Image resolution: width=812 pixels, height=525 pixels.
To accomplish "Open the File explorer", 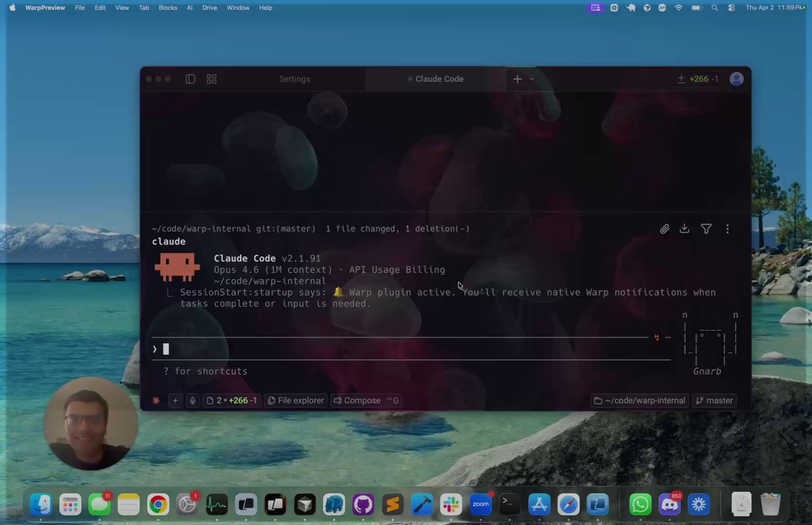I will tap(295, 400).
